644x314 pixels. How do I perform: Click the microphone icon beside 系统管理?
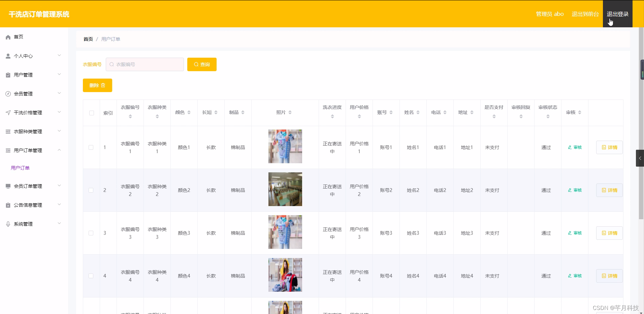(8, 224)
